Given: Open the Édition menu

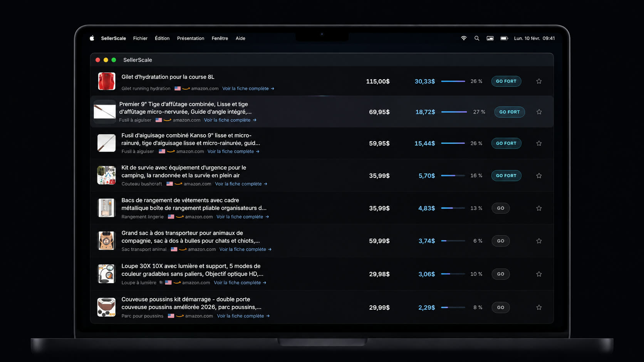Looking at the screenshot, I should 162,38.
